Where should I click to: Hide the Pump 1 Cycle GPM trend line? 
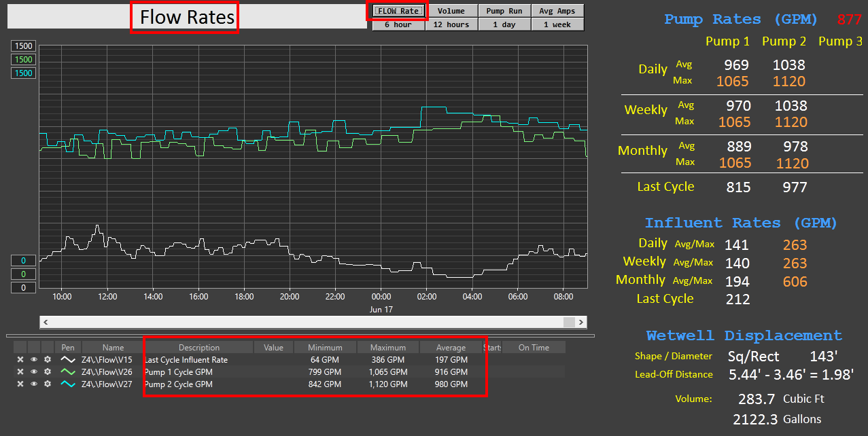tap(34, 372)
